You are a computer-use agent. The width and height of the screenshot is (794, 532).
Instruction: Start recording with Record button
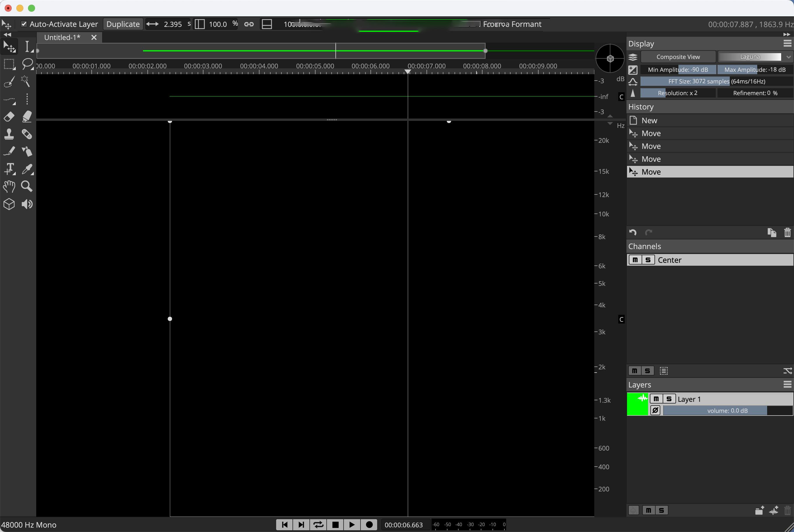click(x=369, y=525)
